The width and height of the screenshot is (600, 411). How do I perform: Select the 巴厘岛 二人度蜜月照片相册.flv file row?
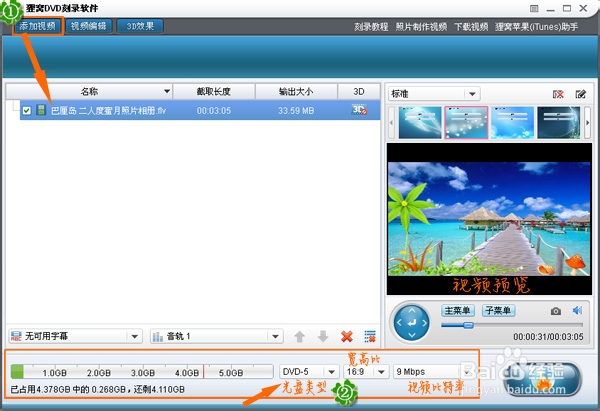pos(200,111)
